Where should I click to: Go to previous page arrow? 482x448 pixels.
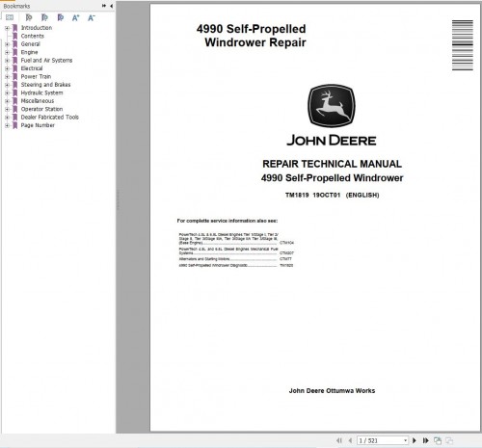pyautogui.click(x=350, y=440)
